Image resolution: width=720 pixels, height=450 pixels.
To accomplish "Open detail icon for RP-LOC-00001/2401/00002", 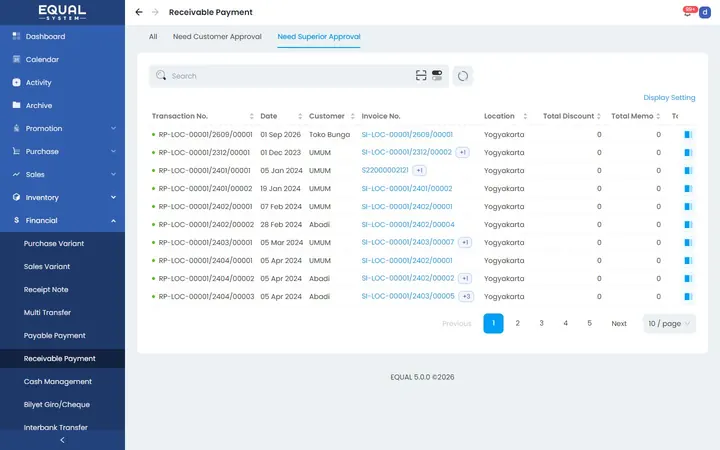I will click(688, 188).
